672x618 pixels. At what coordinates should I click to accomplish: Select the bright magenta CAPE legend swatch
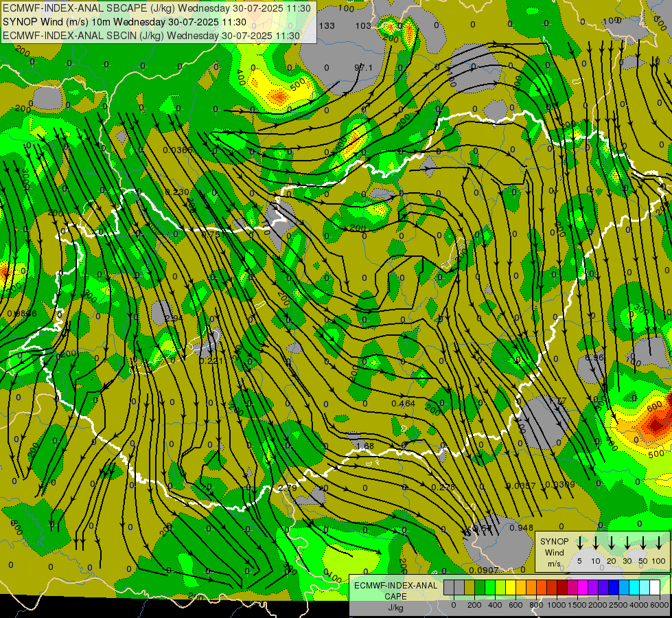pyautogui.click(x=583, y=587)
